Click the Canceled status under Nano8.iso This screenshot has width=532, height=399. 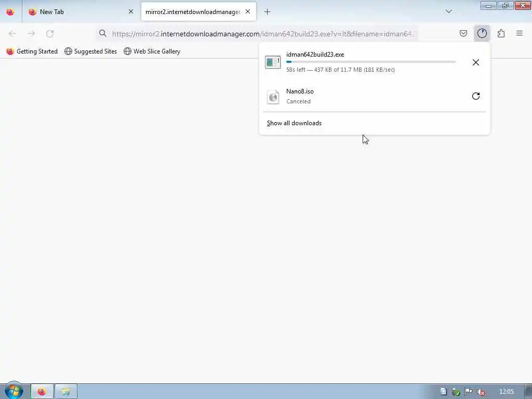[298, 101]
